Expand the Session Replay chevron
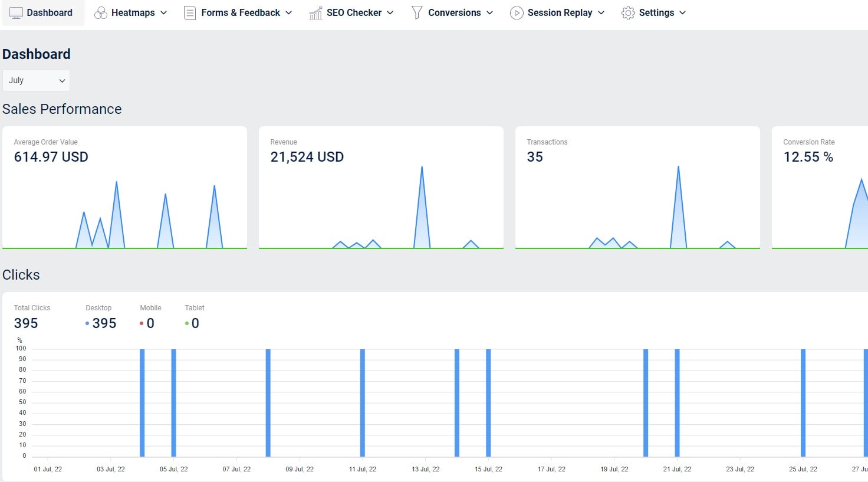Image resolution: width=868 pixels, height=482 pixels. click(x=601, y=13)
